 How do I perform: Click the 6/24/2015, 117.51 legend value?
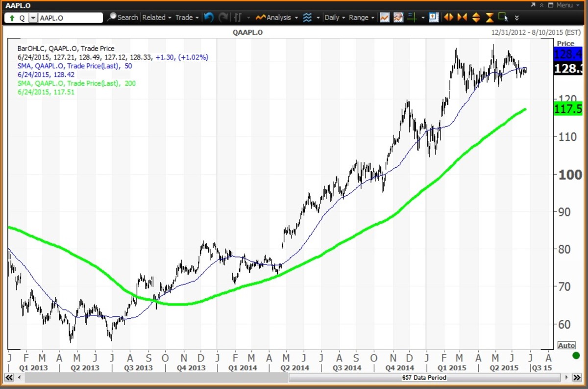point(46,92)
